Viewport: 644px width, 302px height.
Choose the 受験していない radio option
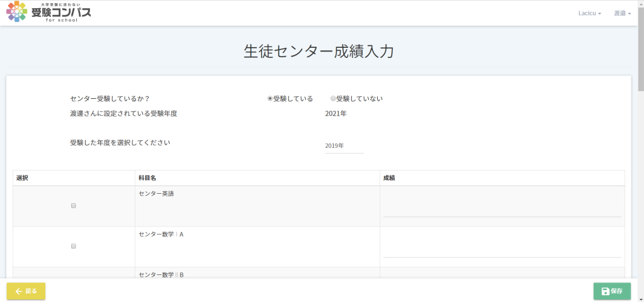point(333,99)
